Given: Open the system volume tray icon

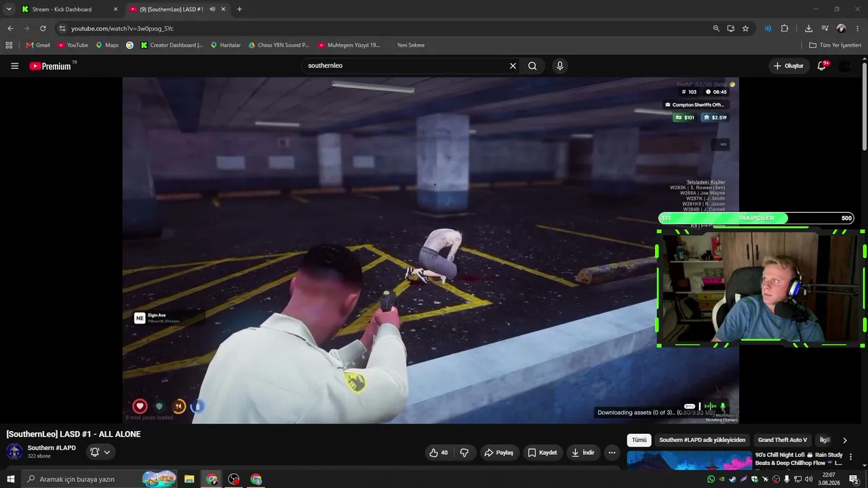Looking at the screenshot, I should tap(808, 479).
